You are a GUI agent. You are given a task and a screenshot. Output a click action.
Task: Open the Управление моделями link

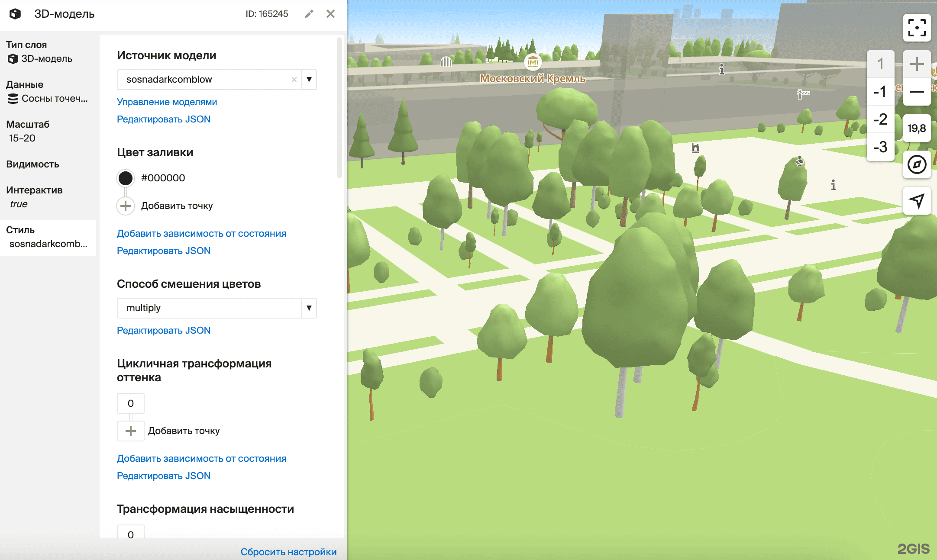[x=167, y=102]
